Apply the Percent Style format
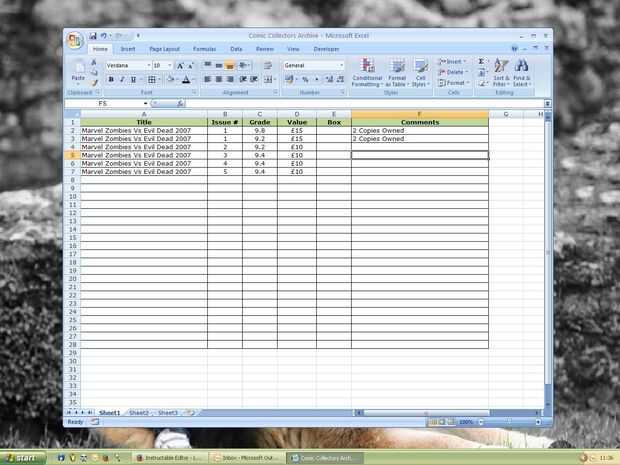This screenshot has height=465, width=620. [305, 79]
